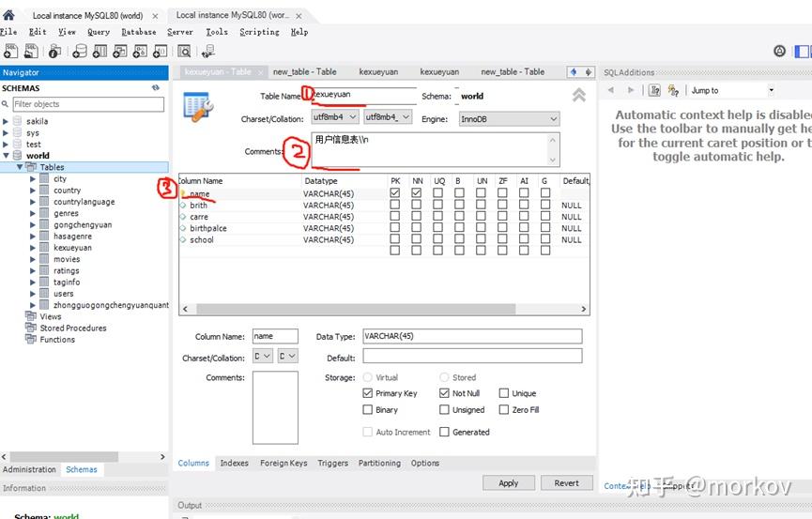
Task: Open SQL script file toolbar icon
Action: coord(31,51)
